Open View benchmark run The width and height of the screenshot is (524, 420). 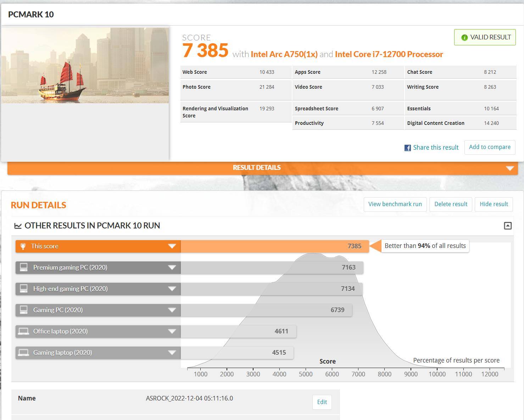395,204
